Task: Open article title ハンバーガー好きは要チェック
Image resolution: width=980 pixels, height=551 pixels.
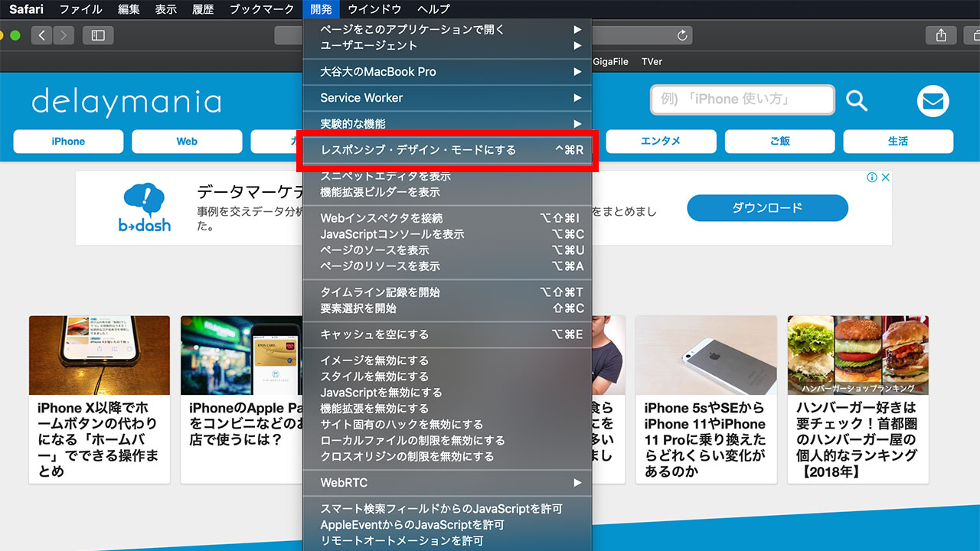Action: (857, 440)
